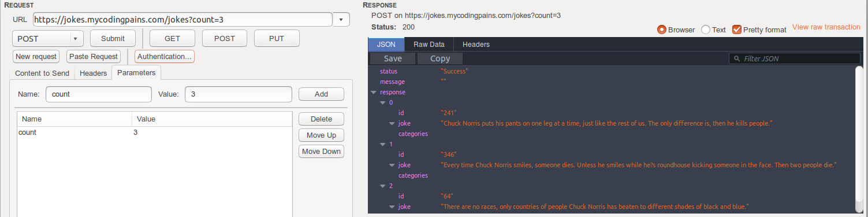Click the id value "346"
This screenshot has height=217, width=868.
click(x=448, y=155)
